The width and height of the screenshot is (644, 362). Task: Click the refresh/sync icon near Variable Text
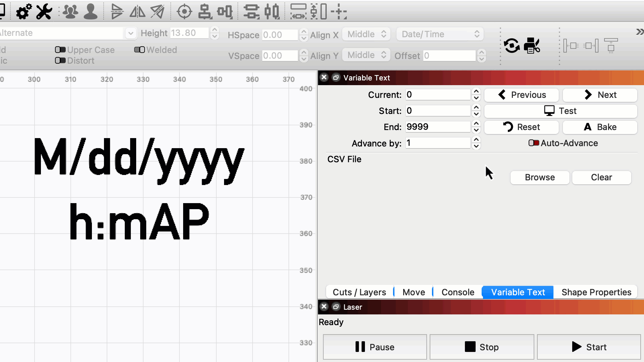click(511, 46)
